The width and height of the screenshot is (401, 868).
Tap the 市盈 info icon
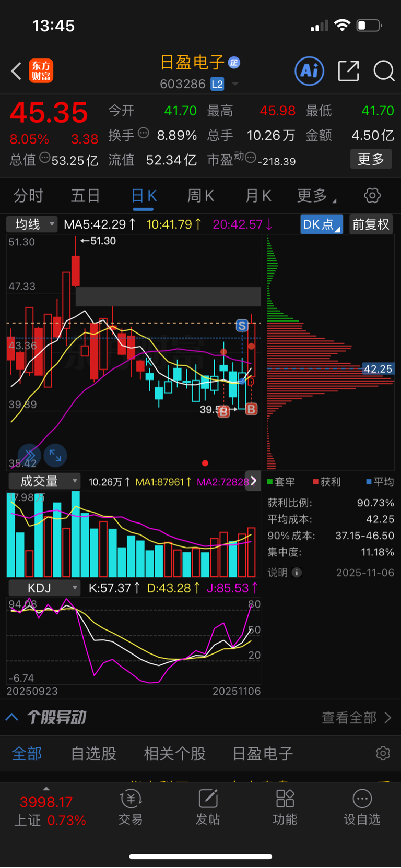click(x=251, y=158)
